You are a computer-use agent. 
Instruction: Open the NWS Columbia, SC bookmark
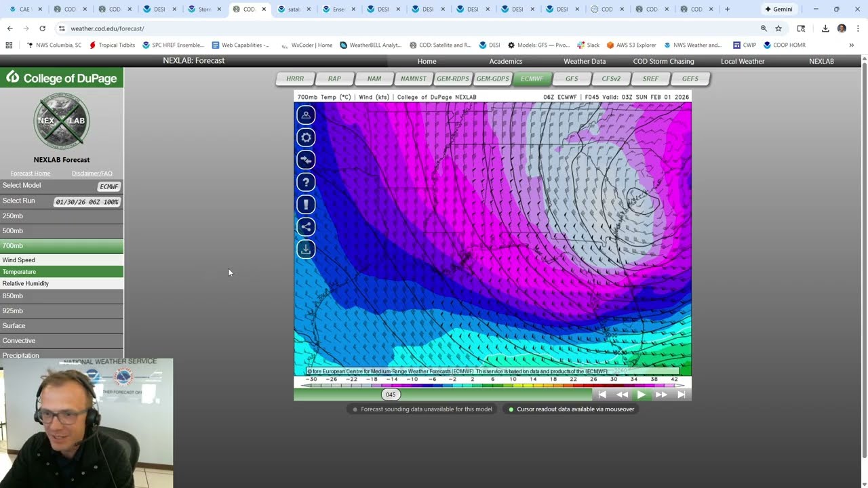point(54,45)
